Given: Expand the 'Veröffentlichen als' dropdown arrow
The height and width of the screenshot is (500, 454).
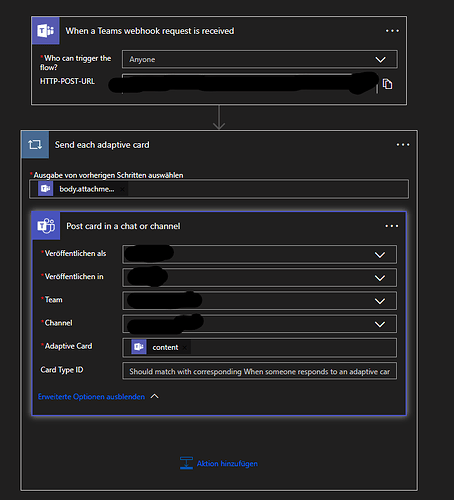Looking at the screenshot, I should tap(380, 255).
